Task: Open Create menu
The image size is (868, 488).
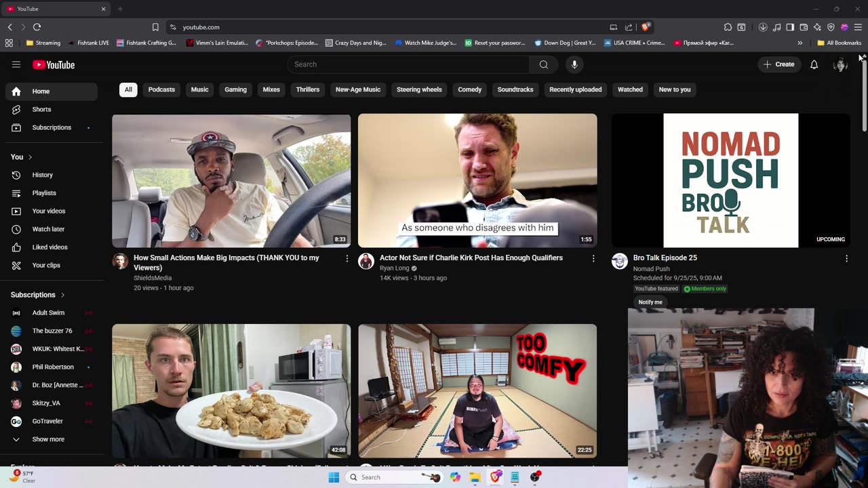Action: coord(778,64)
